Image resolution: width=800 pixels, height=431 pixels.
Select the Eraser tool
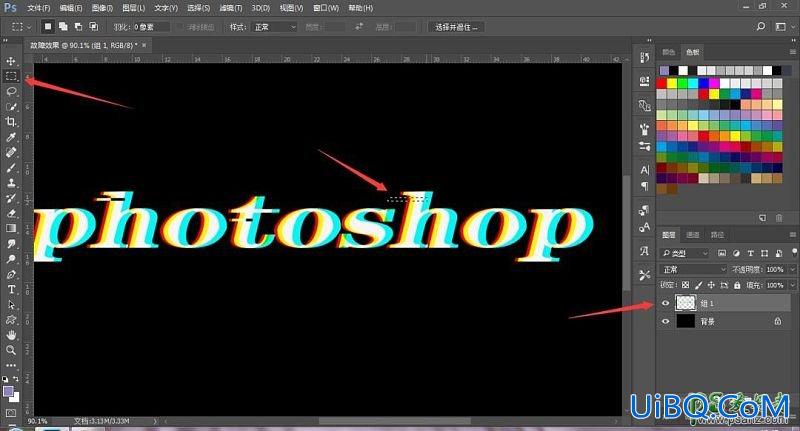(11, 214)
